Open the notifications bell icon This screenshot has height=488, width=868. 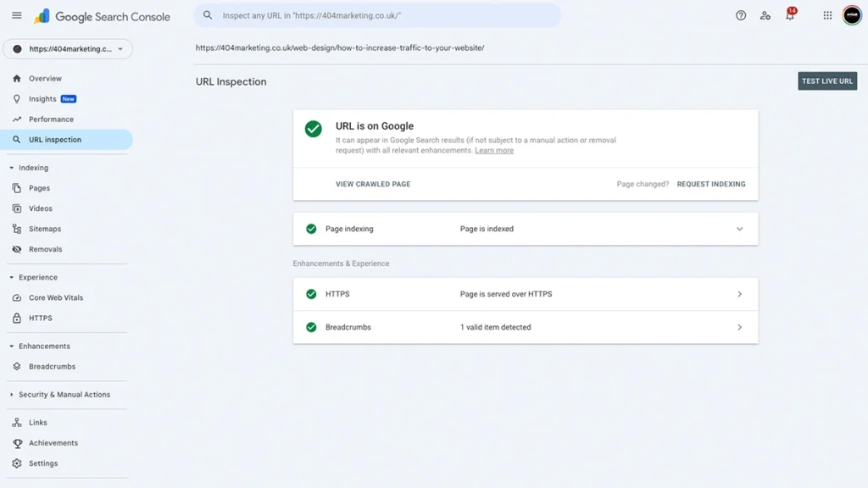point(790,15)
